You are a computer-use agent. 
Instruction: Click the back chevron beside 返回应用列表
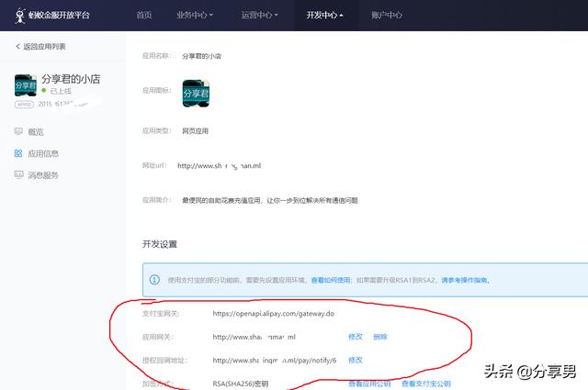(x=17, y=47)
